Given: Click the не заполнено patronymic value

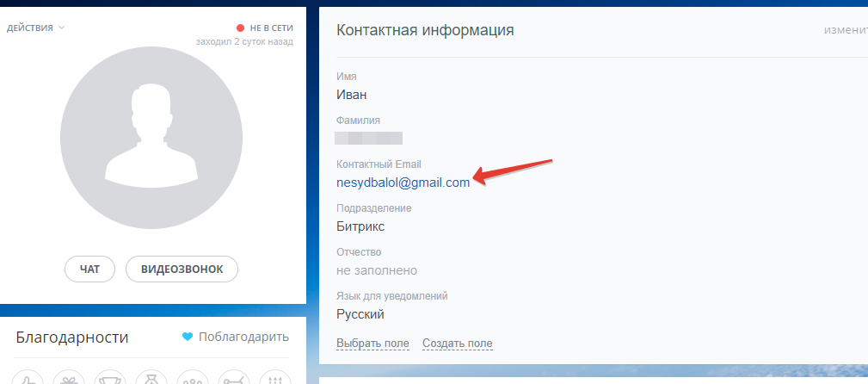Looking at the screenshot, I should click(x=377, y=270).
